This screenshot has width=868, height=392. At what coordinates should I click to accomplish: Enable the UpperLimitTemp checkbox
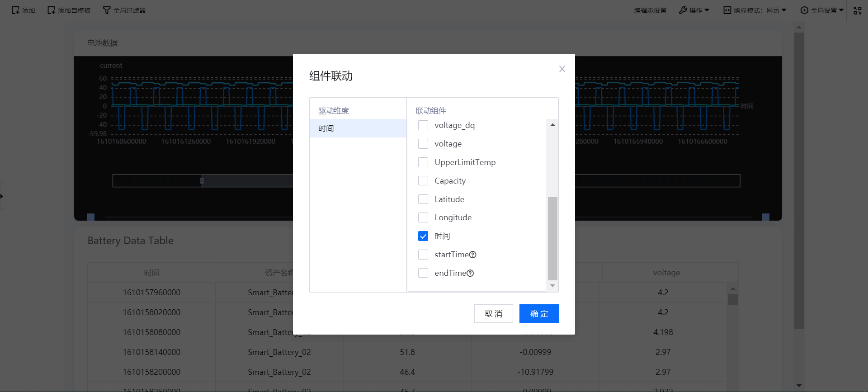(423, 162)
